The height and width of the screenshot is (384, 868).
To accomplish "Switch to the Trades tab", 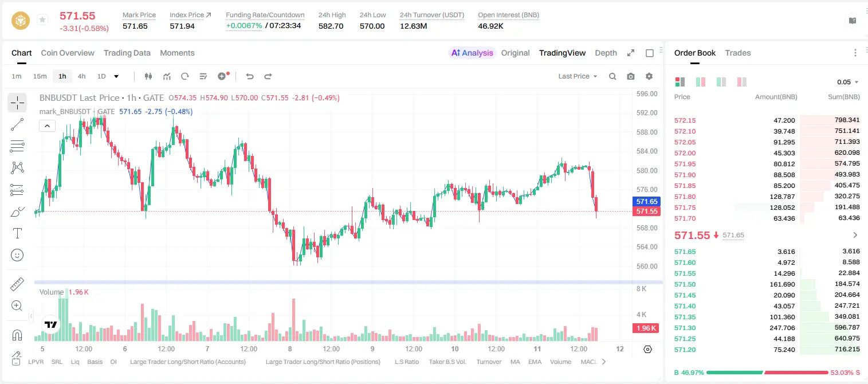I will 737,53.
